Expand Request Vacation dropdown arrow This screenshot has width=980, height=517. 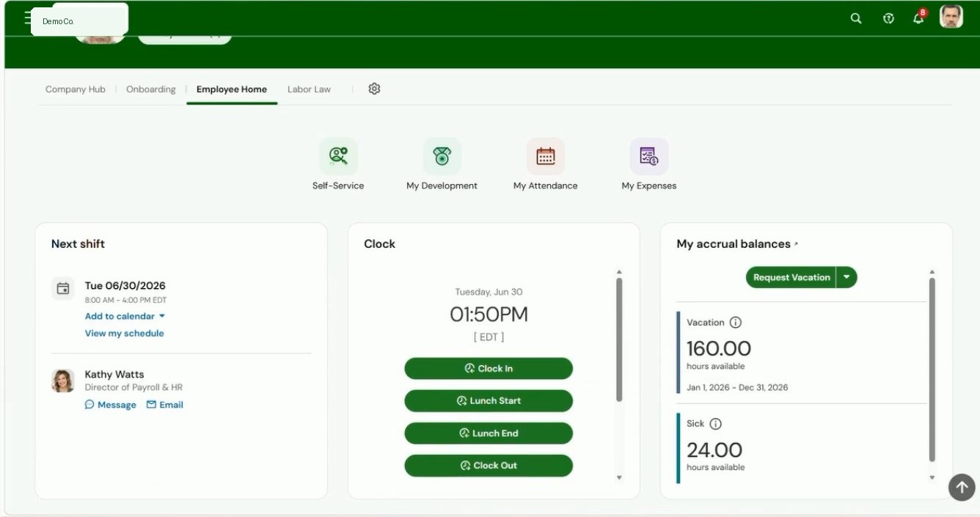coord(846,277)
